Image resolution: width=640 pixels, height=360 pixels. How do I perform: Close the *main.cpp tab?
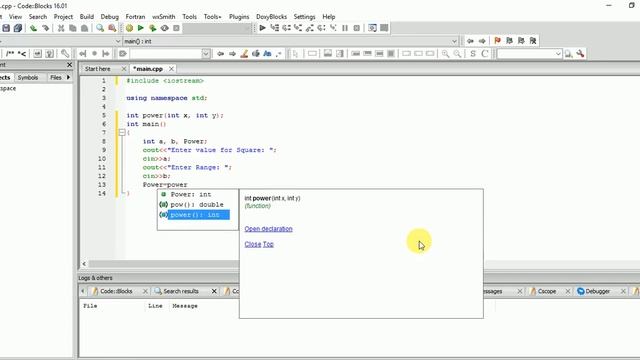click(x=171, y=69)
